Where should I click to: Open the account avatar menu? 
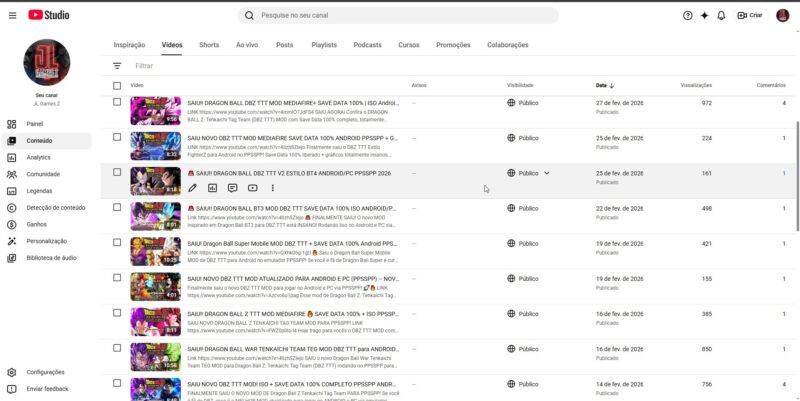(783, 15)
